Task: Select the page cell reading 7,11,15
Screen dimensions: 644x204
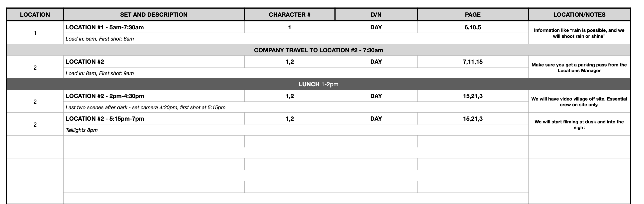Action: (x=472, y=62)
